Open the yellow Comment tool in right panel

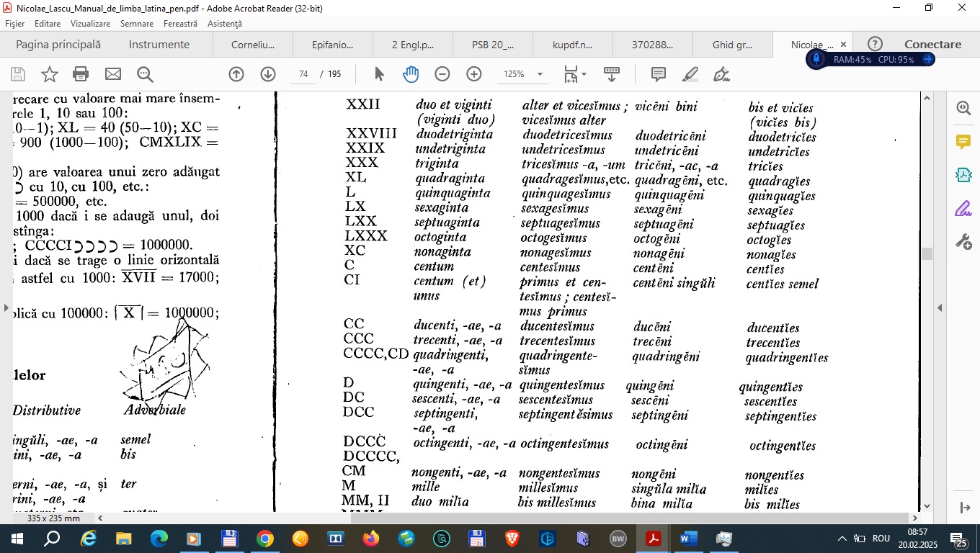pos(963,141)
